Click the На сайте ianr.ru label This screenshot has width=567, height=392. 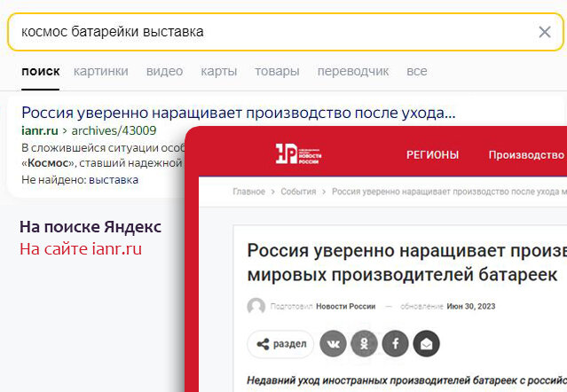pos(81,249)
